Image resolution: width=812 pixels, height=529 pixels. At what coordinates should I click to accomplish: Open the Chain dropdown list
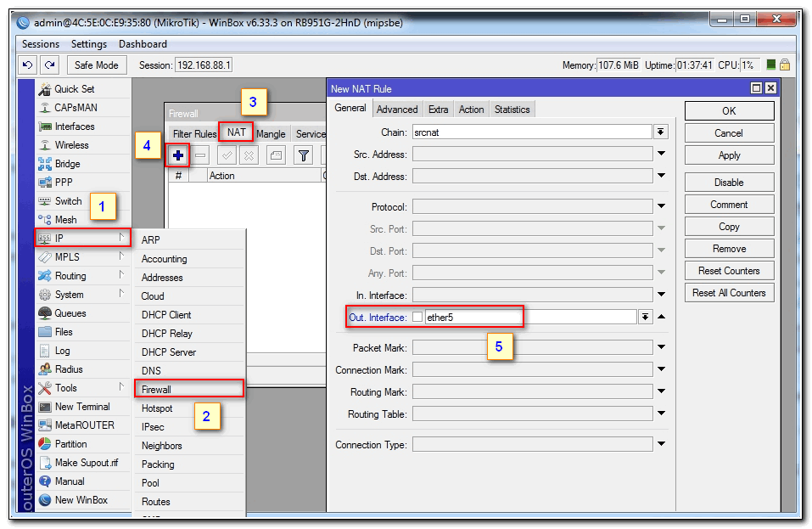coord(660,132)
